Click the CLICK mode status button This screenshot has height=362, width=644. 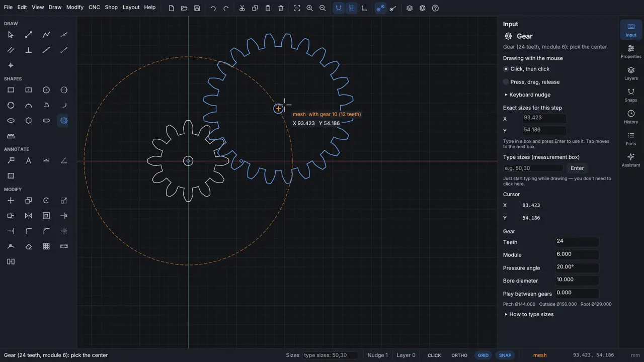click(434, 355)
